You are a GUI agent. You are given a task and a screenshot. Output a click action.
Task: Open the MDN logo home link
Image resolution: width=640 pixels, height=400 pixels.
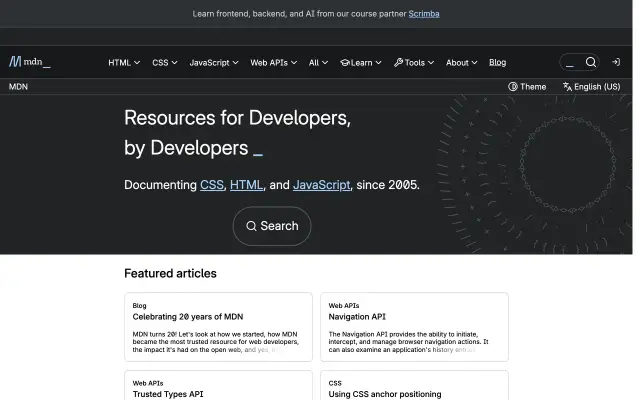tap(30, 62)
